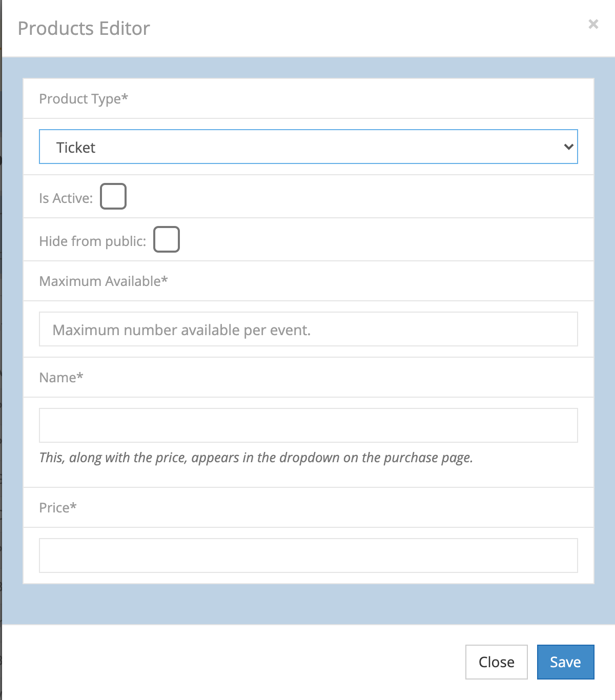Click the Maximum Available* label
615x700 pixels.
[104, 281]
